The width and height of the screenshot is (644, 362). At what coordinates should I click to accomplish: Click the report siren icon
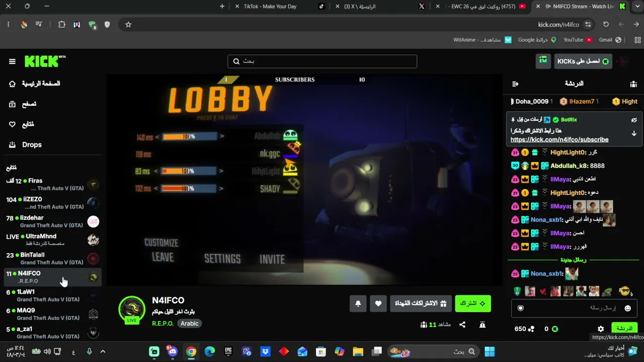point(482,325)
